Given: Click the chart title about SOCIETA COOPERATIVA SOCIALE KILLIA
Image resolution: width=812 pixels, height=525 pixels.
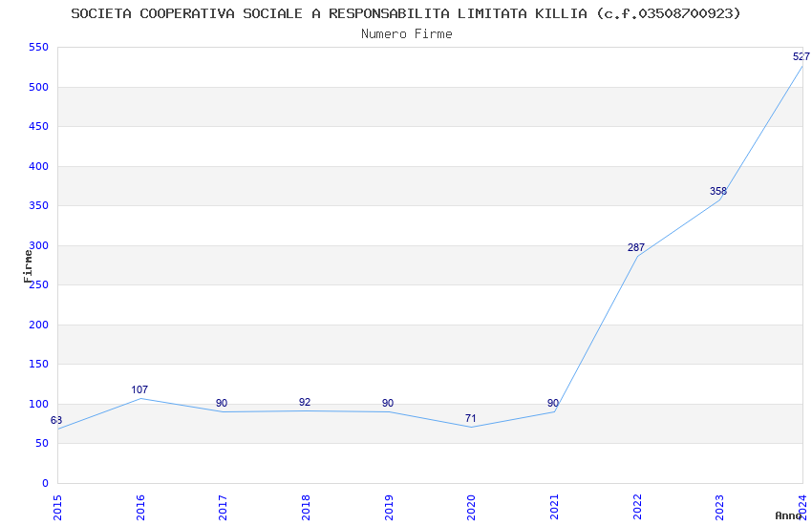Looking at the screenshot, I should (406, 13).
